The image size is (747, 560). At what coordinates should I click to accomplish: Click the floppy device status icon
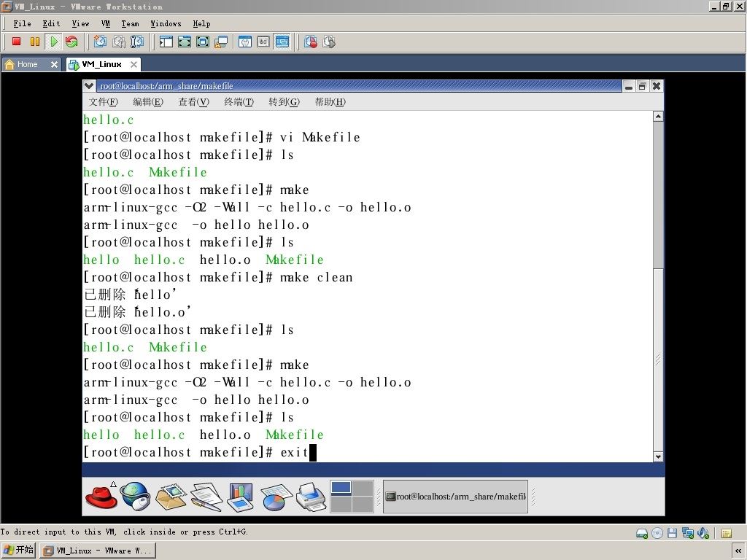coord(672,533)
